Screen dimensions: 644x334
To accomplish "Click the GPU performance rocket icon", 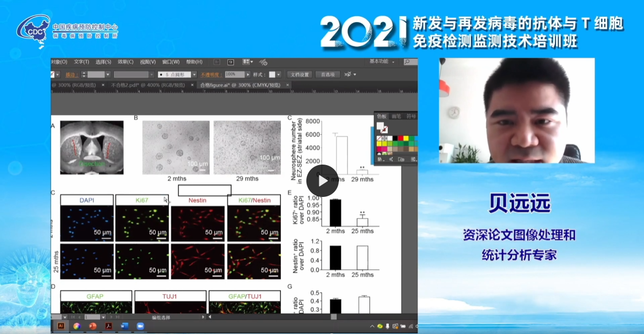I will 263,62.
